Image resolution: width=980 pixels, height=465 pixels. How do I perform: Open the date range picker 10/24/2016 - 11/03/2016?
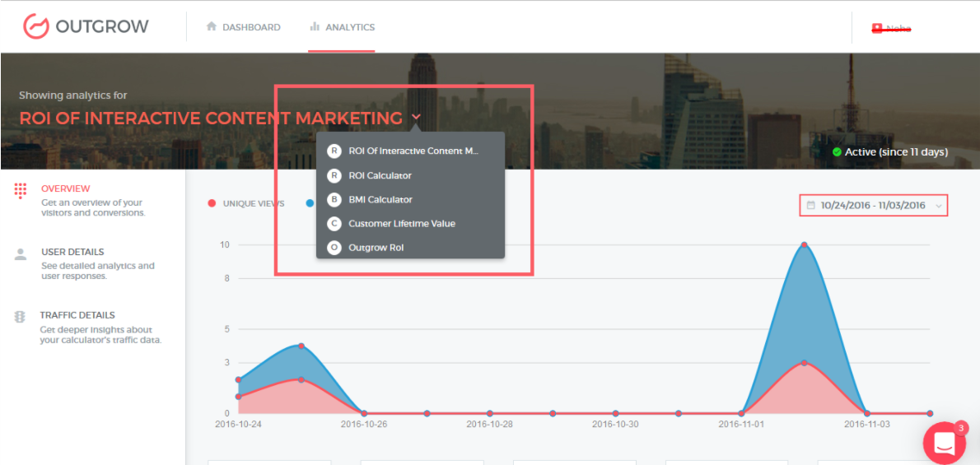pyautogui.click(x=874, y=205)
